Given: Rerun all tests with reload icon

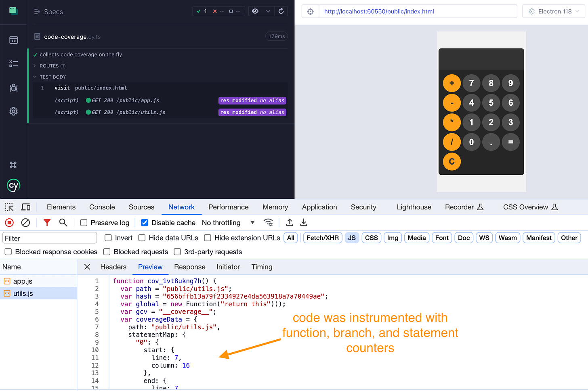Looking at the screenshot, I should click(281, 11).
